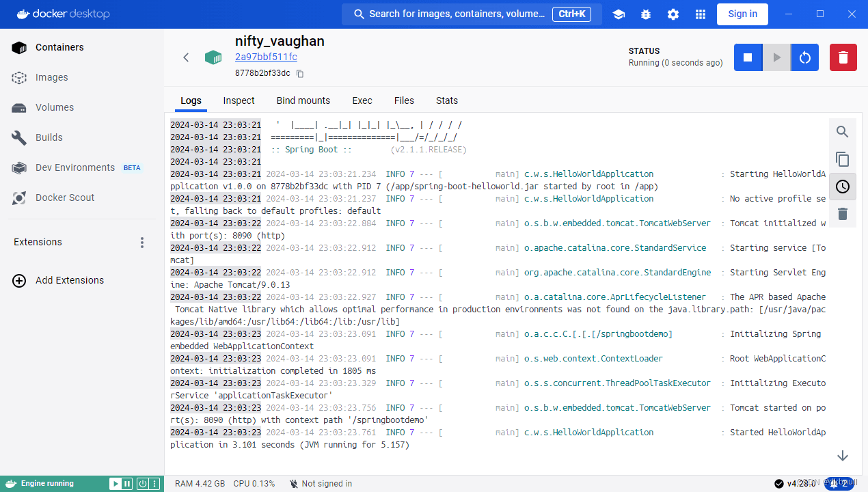Click the version update check icon
The image size is (868, 492).
click(x=778, y=484)
